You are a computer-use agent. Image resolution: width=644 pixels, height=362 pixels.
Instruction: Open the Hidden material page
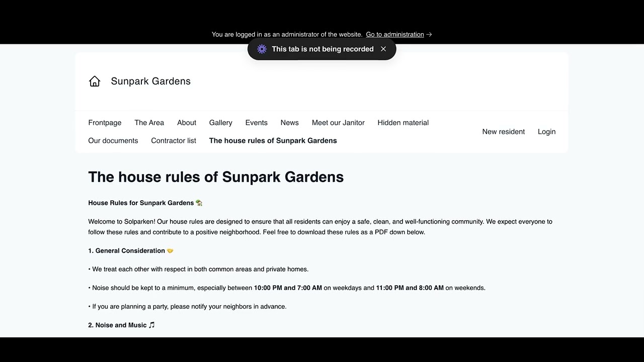403,123
